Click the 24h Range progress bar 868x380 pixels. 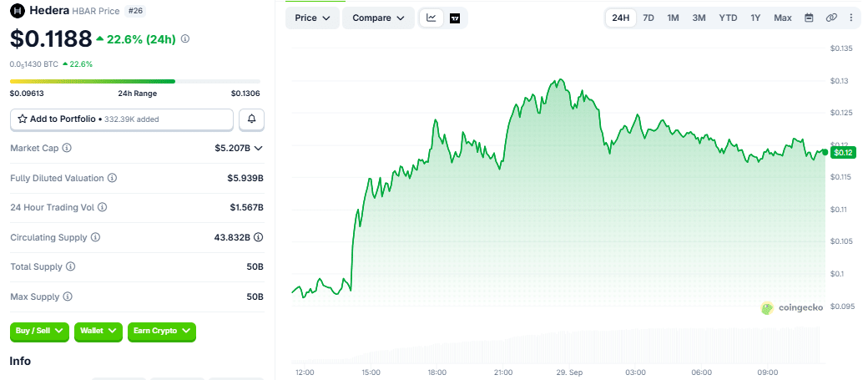(x=135, y=82)
